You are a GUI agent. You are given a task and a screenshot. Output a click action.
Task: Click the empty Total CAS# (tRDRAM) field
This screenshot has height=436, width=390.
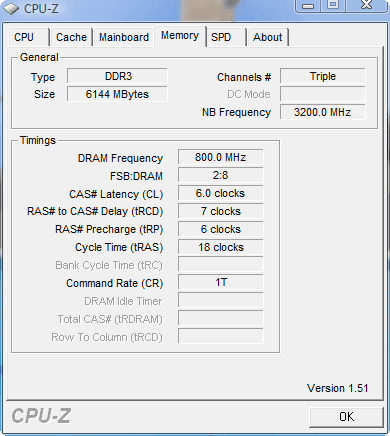point(221,318)
